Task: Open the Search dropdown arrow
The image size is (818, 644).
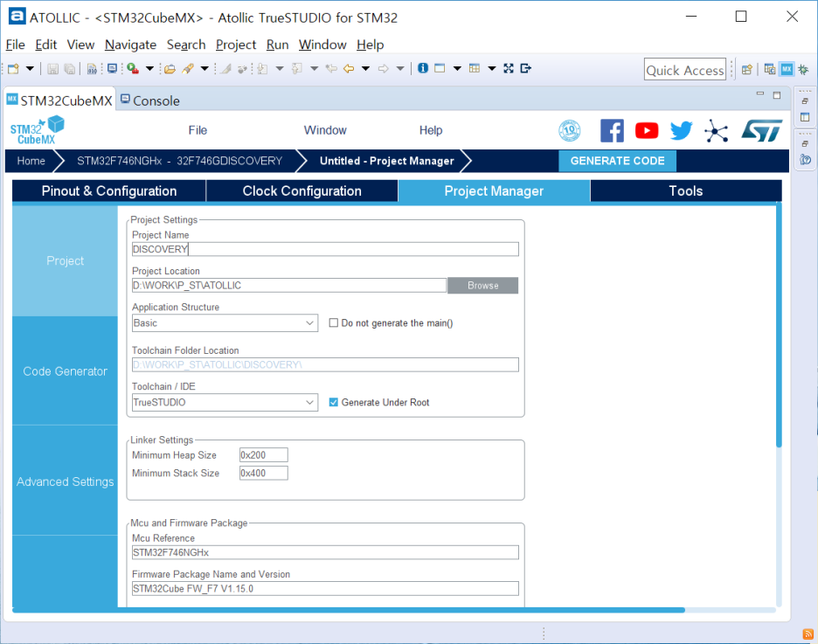Action: point(205,69)
